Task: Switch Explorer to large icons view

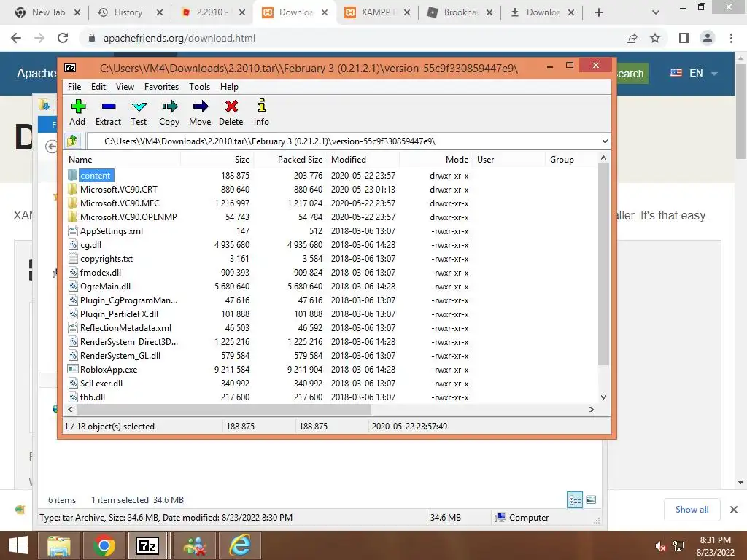Action: (x=591, y=499)
